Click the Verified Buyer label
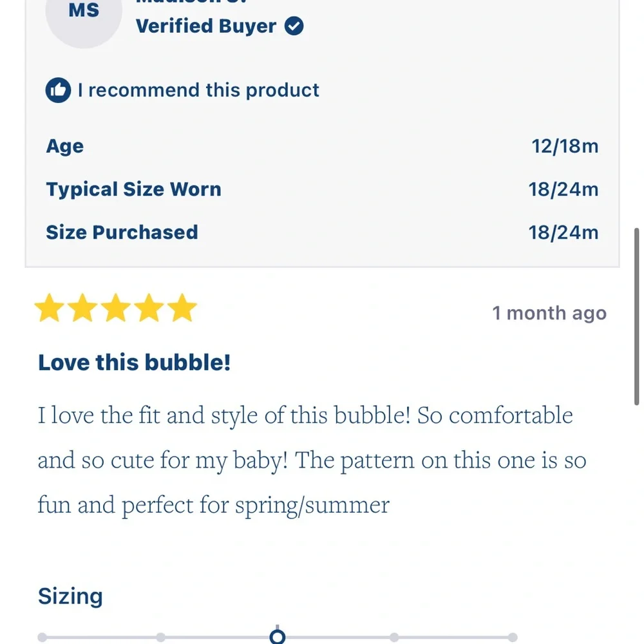This screenshot has height=644, width=644. click(206, 26)
